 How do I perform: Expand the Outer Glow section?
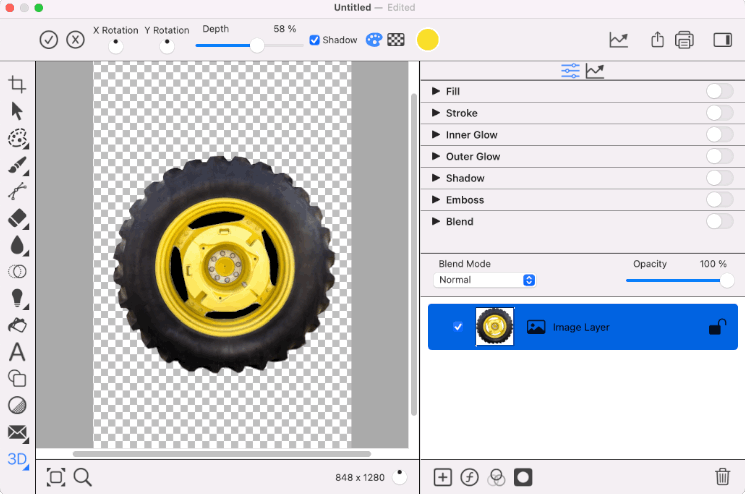(x=435, y=156)
